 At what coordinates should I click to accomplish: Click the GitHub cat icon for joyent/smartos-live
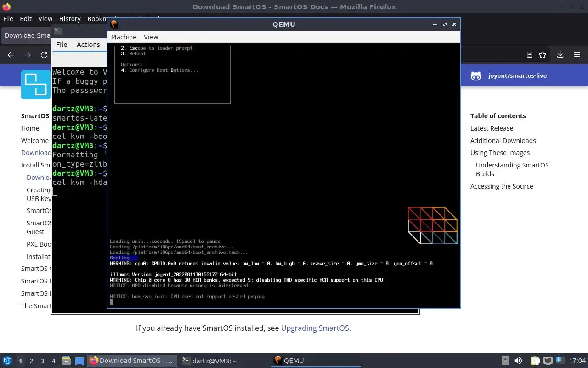tap(476, 76)
